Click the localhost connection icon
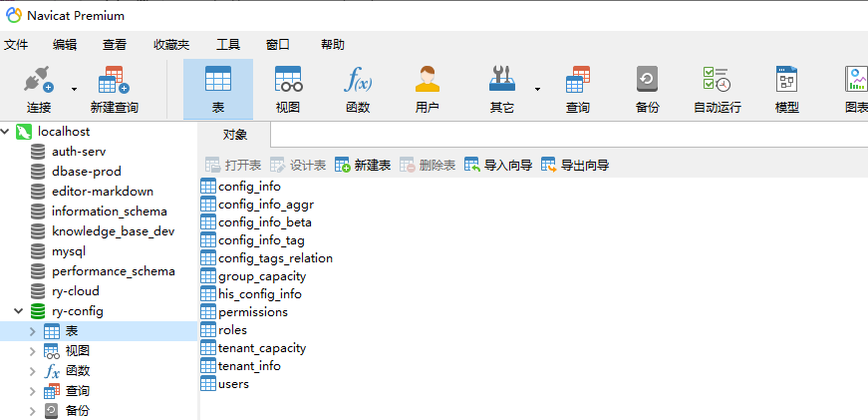868x420 pixels. (x=23, y=132)
